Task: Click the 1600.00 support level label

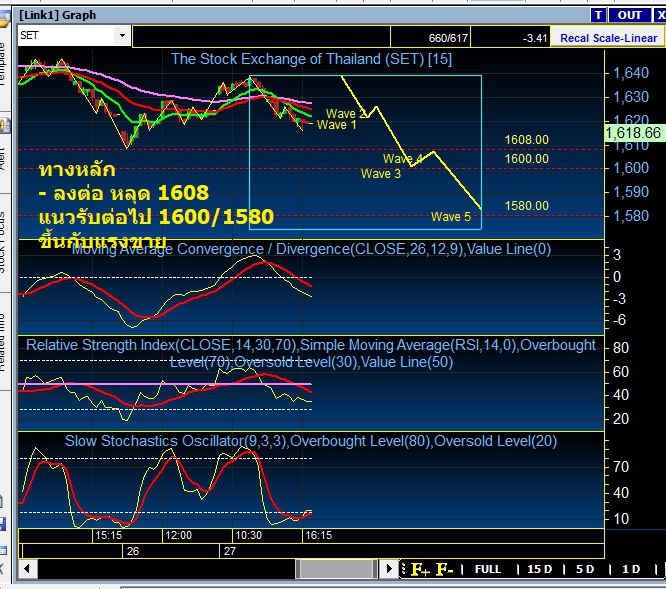Action: [x=526, y=158]
